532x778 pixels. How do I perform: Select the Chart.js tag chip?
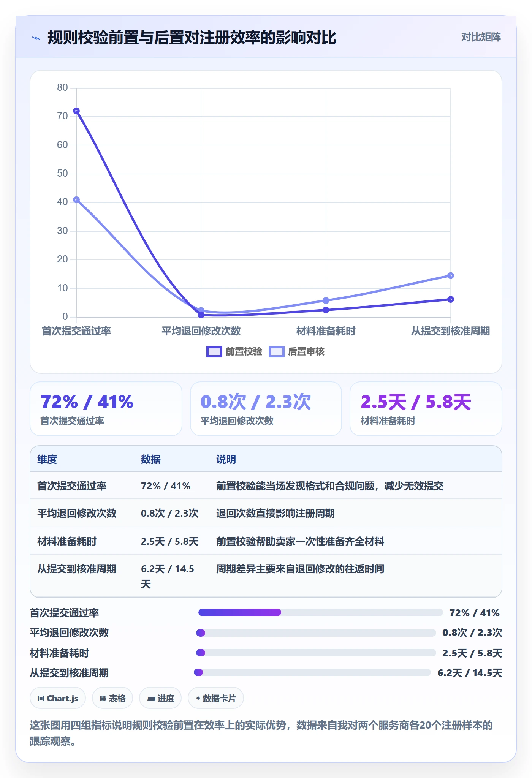tap(58, 698)
